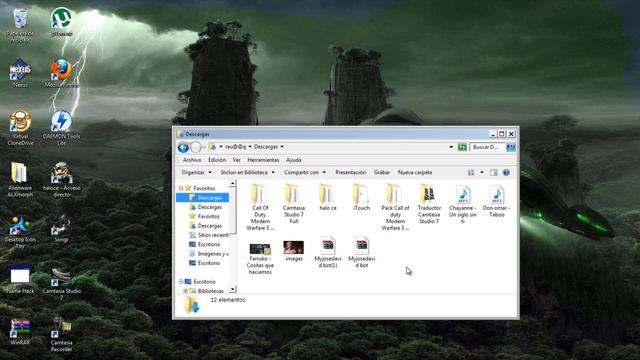Go back with the Explorer back arrow
Screen dimensions: 640x360
pos(183,147)
